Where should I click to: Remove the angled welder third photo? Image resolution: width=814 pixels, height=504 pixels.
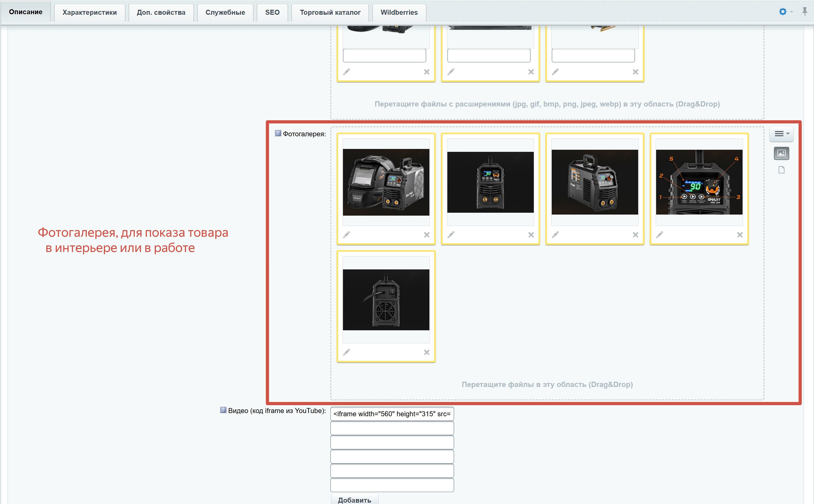tap(635, 235)
